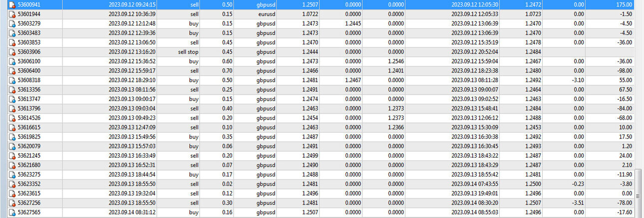644x218 pixels.
Task: Select the lot size 0.02
Action: point(227,184)
